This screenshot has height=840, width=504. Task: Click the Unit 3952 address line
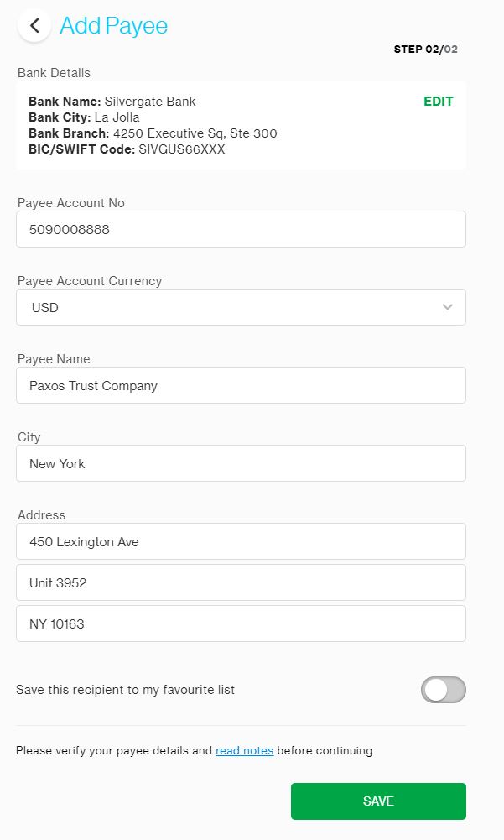tap(241, 582)
